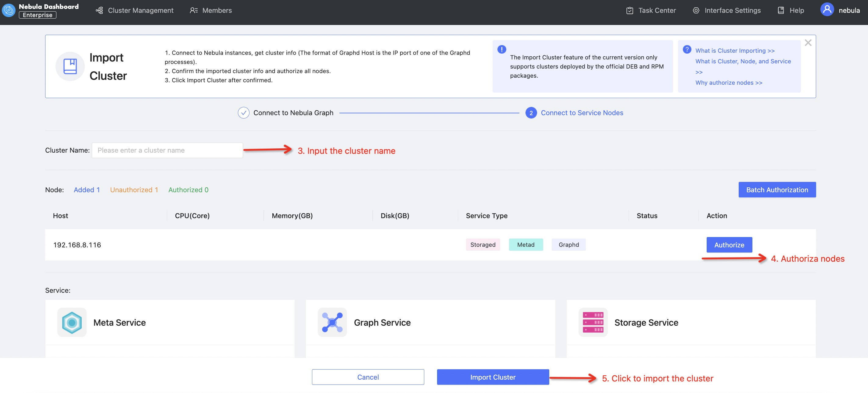Open the Cluster Management menu
This screenshot has width=868, height=393.
[x=135, y=10]
